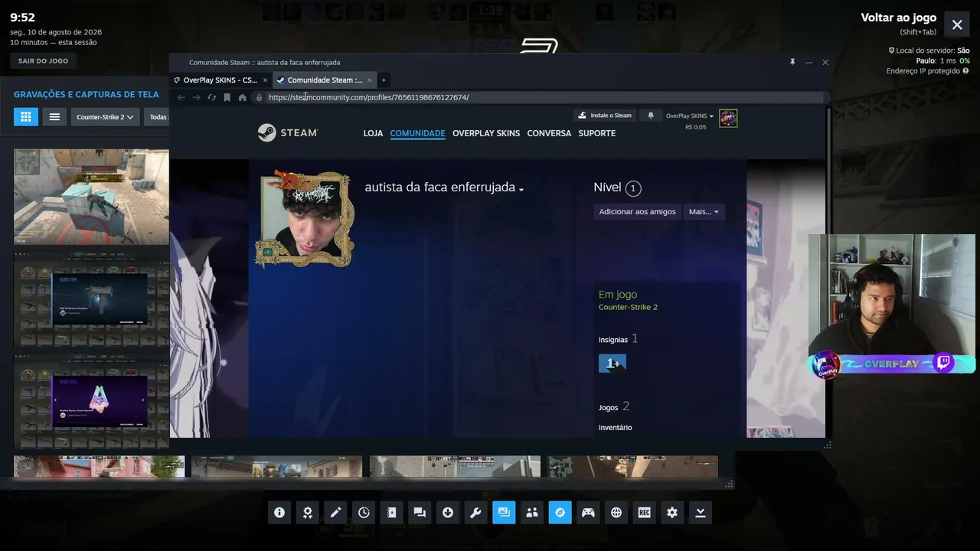Open the Counter-Strike 2 in-game link
The image size is (980, 551).
coord(628,307)
